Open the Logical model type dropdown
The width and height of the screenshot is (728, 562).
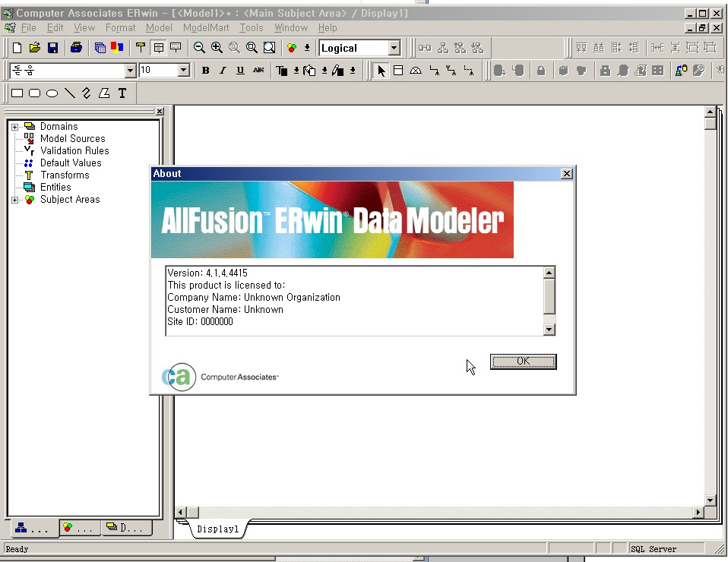(394, 48)
